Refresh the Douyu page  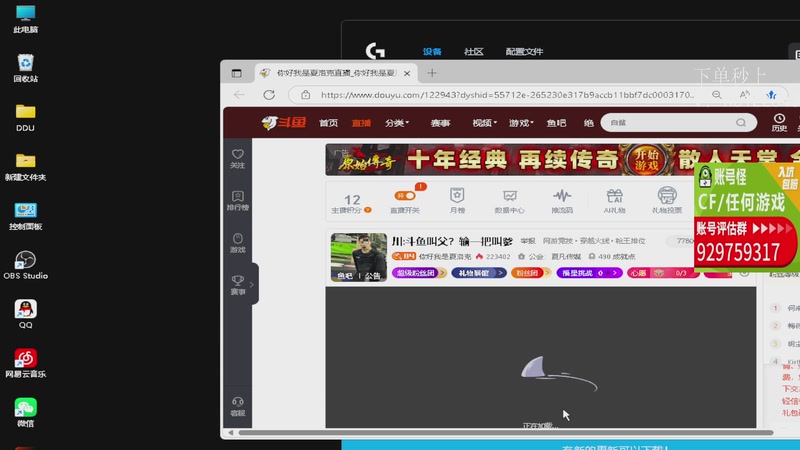click(269, 95)
